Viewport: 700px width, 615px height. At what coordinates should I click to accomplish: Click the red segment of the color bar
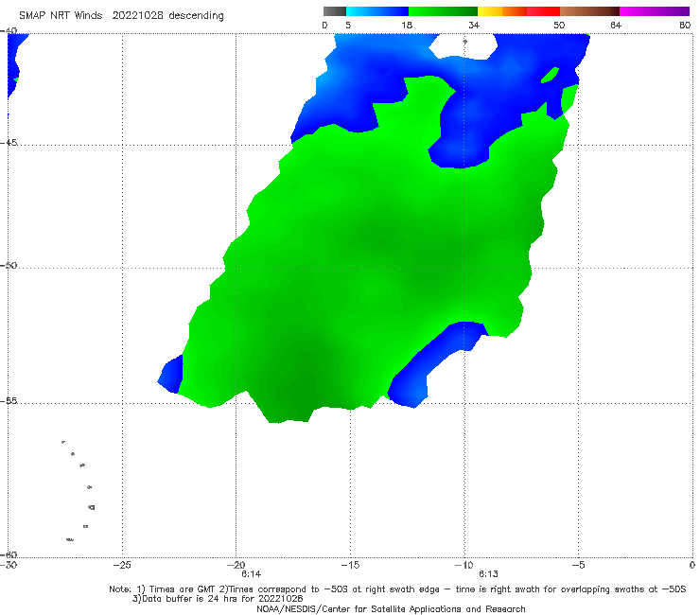pos(543,11)
